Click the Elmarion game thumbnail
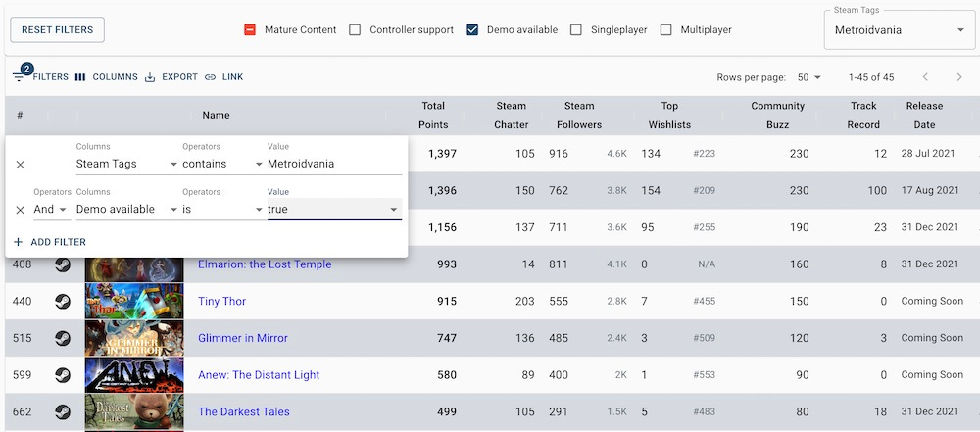Screen dimensions: 980x432 click(x=134, y=269)
